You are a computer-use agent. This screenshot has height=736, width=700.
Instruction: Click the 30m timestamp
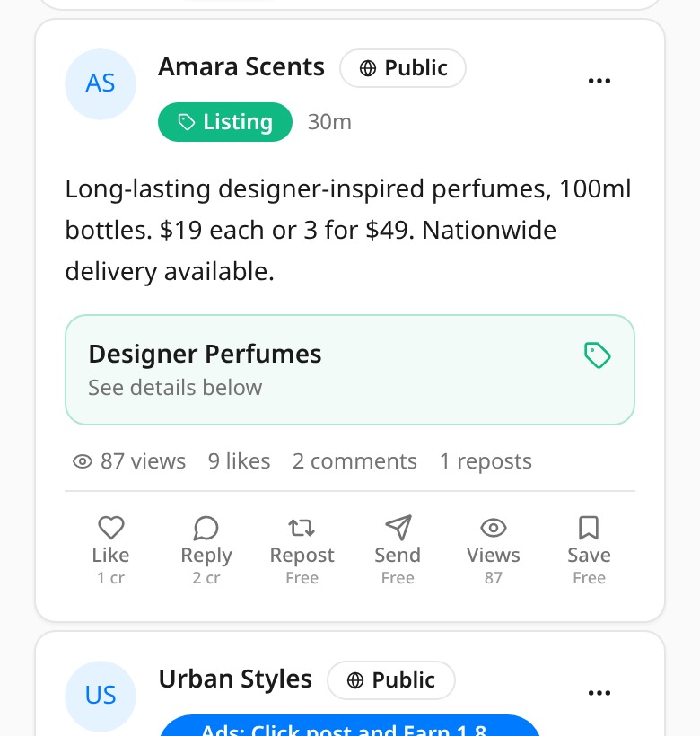(329, 122)
